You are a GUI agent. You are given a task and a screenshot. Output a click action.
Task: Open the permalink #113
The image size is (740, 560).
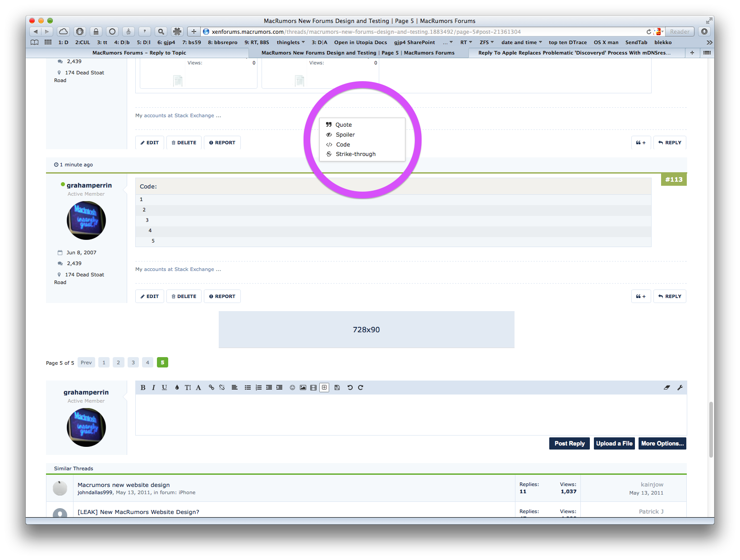(674, 179)
